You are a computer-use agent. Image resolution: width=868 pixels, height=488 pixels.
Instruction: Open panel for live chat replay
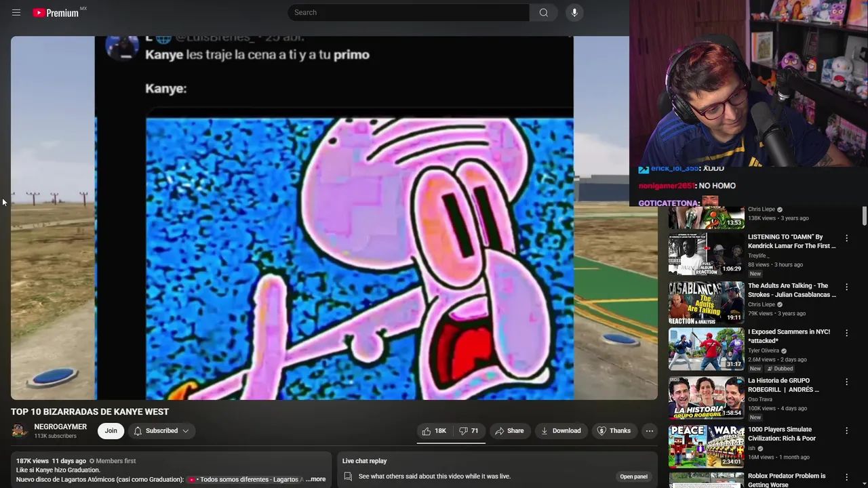click(x=633, y=476)
